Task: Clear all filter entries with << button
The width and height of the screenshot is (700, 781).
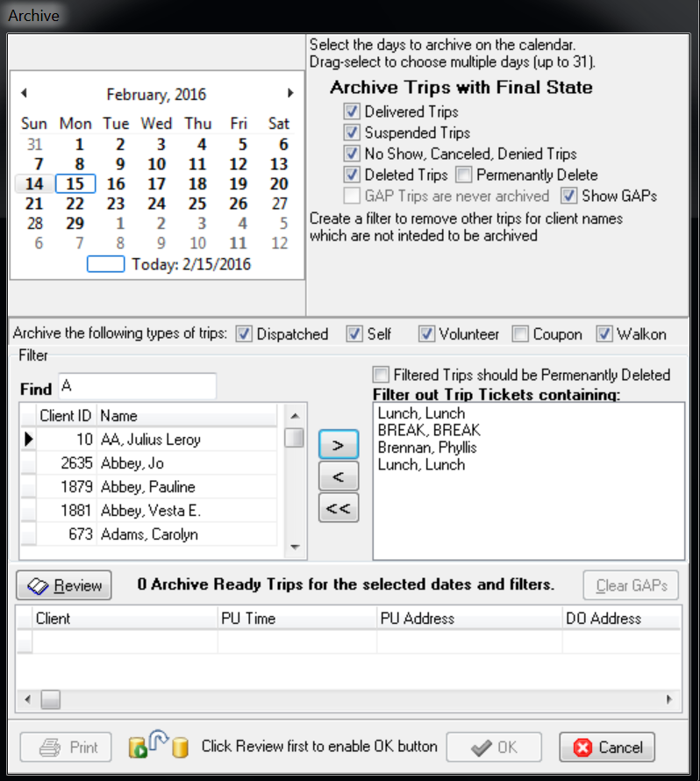Action: coord(339,508)
